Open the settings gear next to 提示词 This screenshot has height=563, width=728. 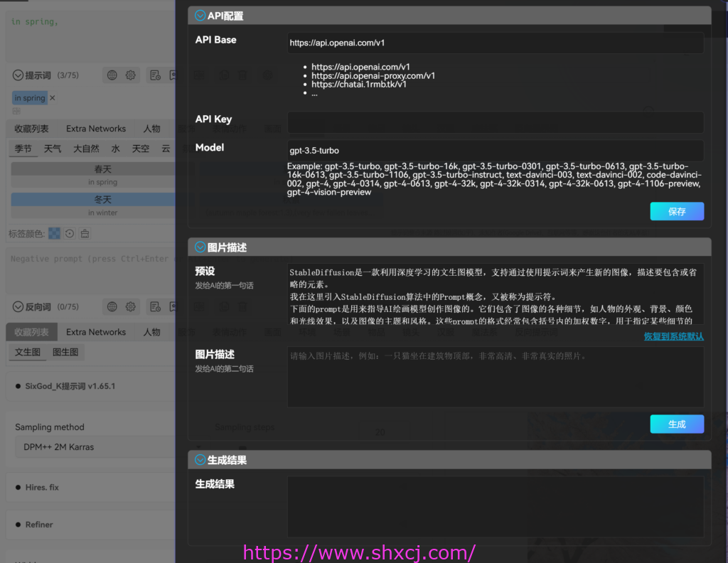coord(130,75)
